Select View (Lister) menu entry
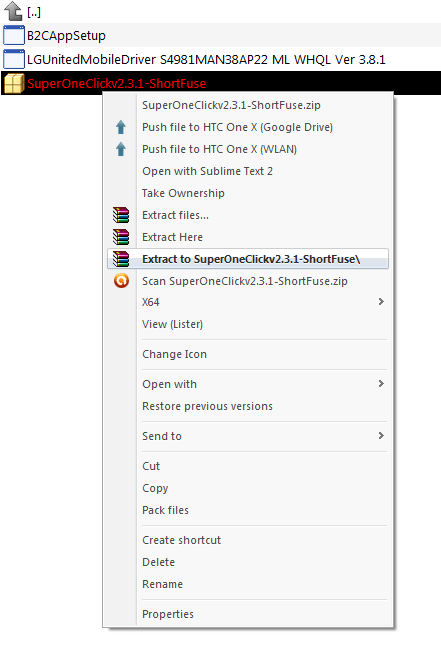Screen dimensions: 441x645 (172, 324)
